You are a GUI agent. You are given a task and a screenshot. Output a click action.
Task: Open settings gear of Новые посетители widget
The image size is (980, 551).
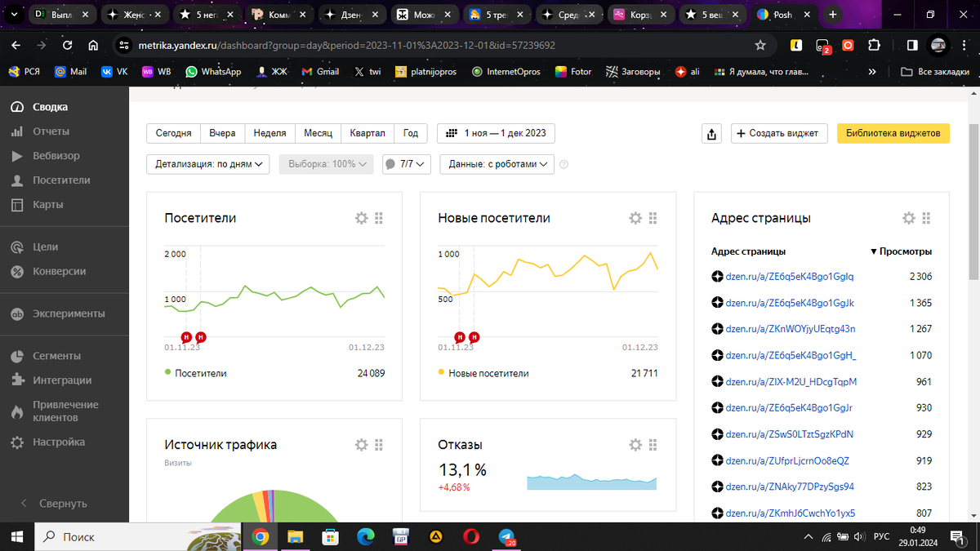tap(635, 218)
